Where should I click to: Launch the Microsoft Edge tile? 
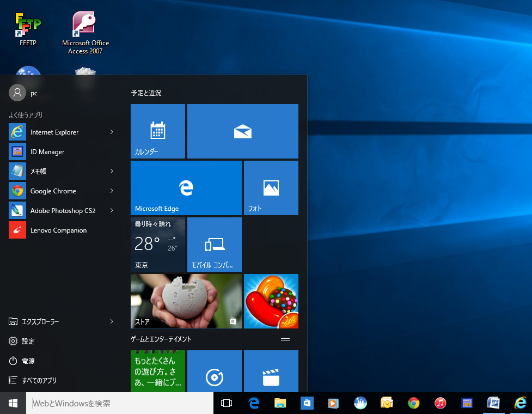click(x=186, y=187)
